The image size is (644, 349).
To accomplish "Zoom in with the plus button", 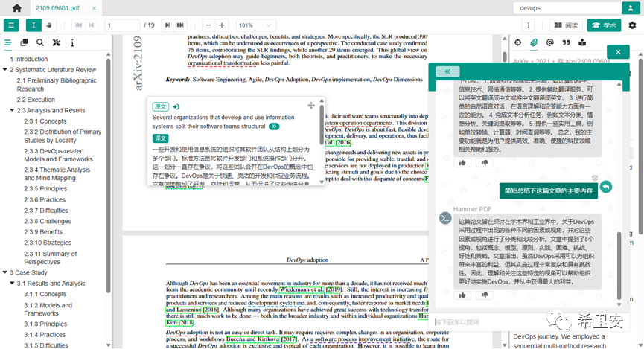I will [x=222, y=25].
